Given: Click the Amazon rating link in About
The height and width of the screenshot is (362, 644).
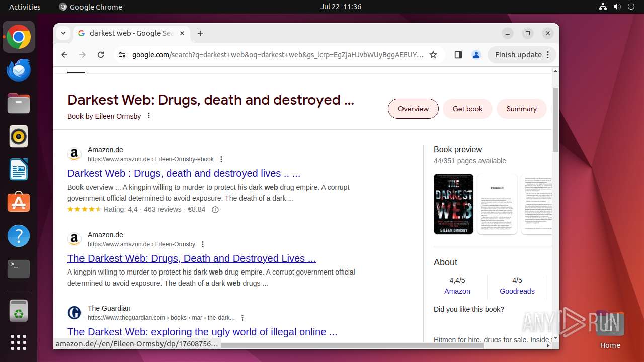Looking at the screenshot, I should click(457, 291).
